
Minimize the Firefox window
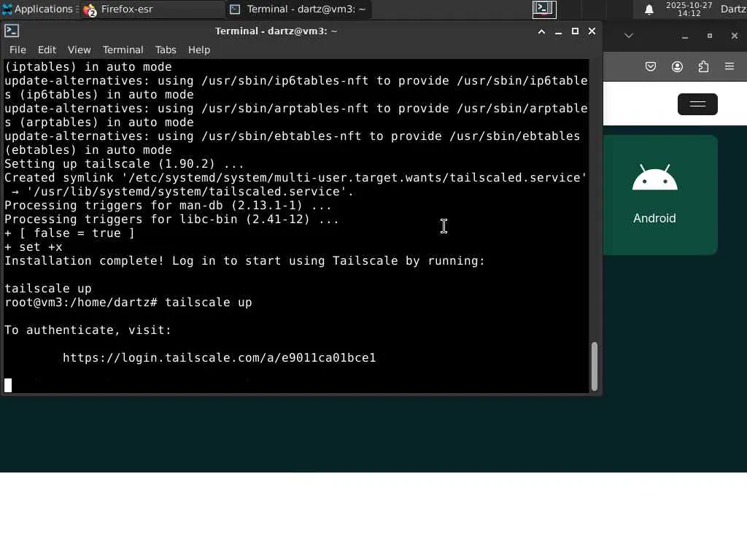pos(684,36)
